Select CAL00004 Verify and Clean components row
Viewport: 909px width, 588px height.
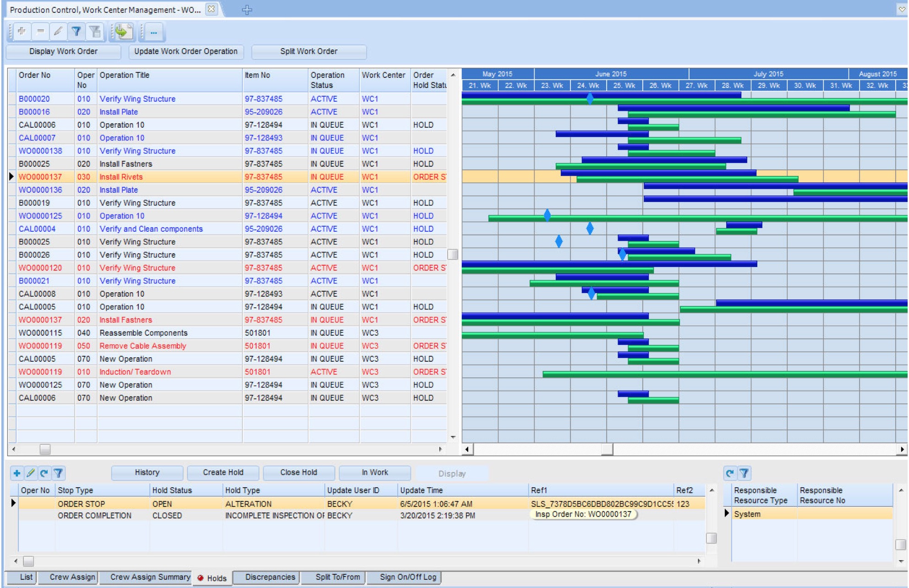(227, 229)
